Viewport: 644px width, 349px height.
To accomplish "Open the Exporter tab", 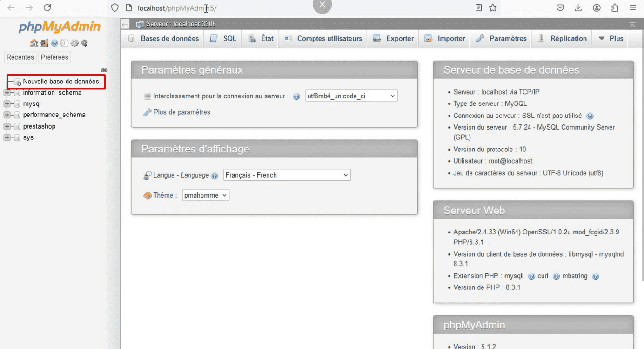I will (x=393, y=39).
